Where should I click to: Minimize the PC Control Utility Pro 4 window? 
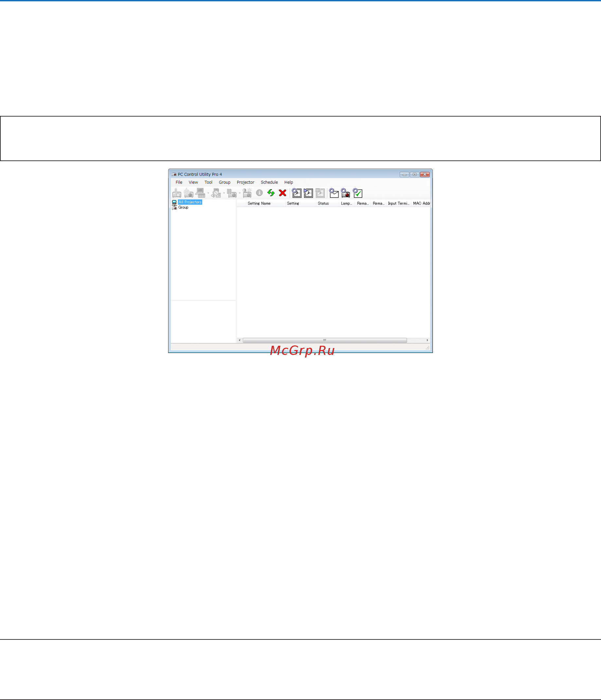(x=404, y=174)
